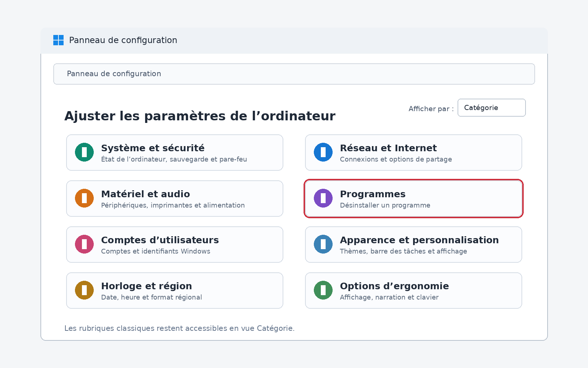Image resolution: width=588 pixels, height=368 pixels.
Task: Open Options d'ergonomie heading
Action: coord(394,286)
